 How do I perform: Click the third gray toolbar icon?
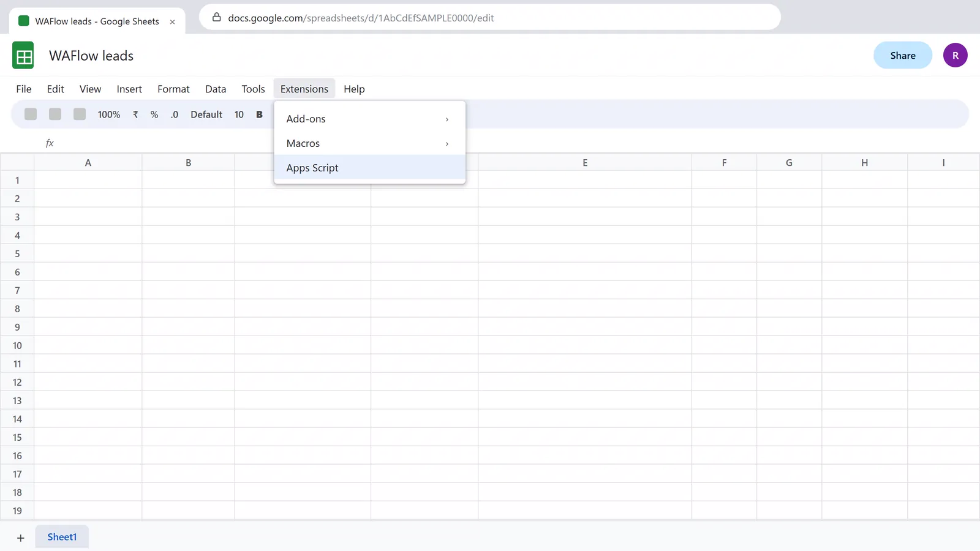point(80,114)
